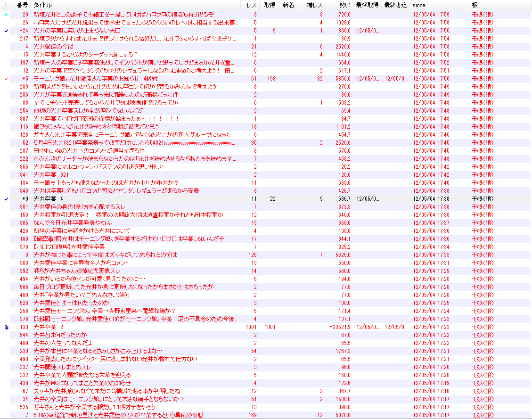This screenshot has width=532, height=419.
Task: Click thread number 506
Action: pyautogui.click(x=24, y=287)
